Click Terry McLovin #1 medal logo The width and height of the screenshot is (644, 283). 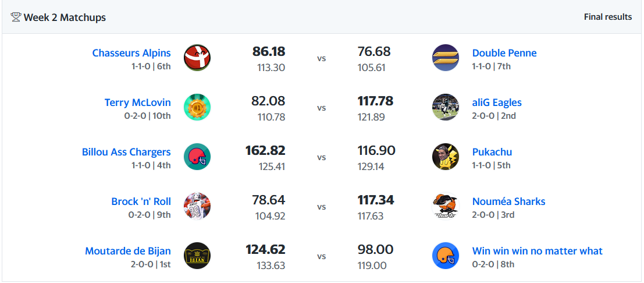click(x=197, y=107)
